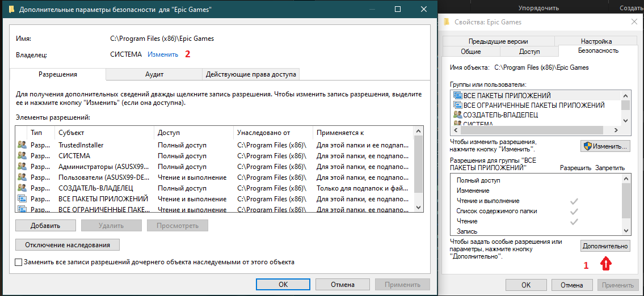Image resolution: width=644 pixels, height=296 pixels.
Task: Click the СОЗДАТЕЛЬ-ВЛАДЕЛЕЦ row icon in permissions list
Action: pos(22,188)
